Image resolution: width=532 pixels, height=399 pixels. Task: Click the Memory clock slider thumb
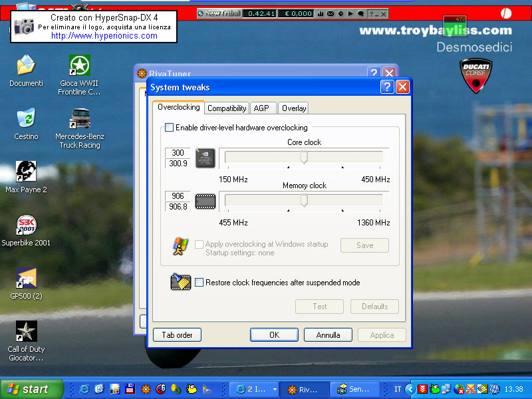click(304, 201)
